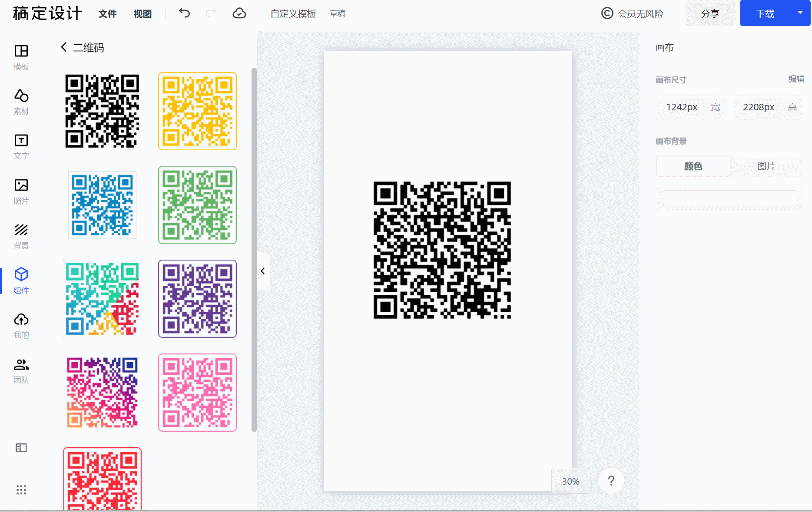Select the QR code on the canvas
Viewport: 812px width, 512px height.
pos(442,250)
